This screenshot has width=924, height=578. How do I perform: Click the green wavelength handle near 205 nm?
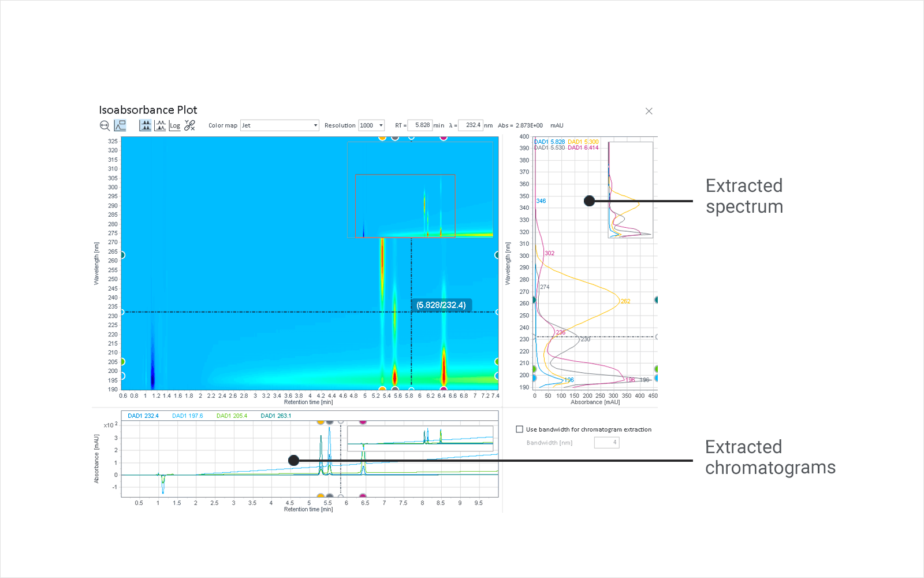coord(122,362)
